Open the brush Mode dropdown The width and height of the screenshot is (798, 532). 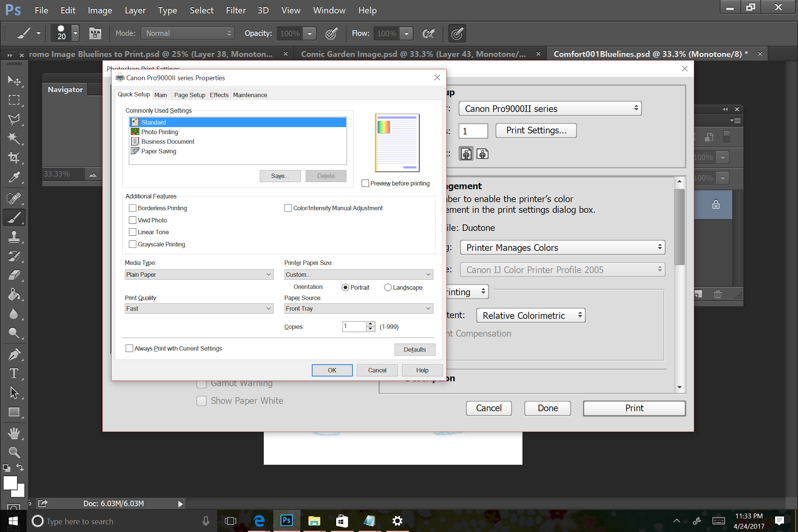188,33
